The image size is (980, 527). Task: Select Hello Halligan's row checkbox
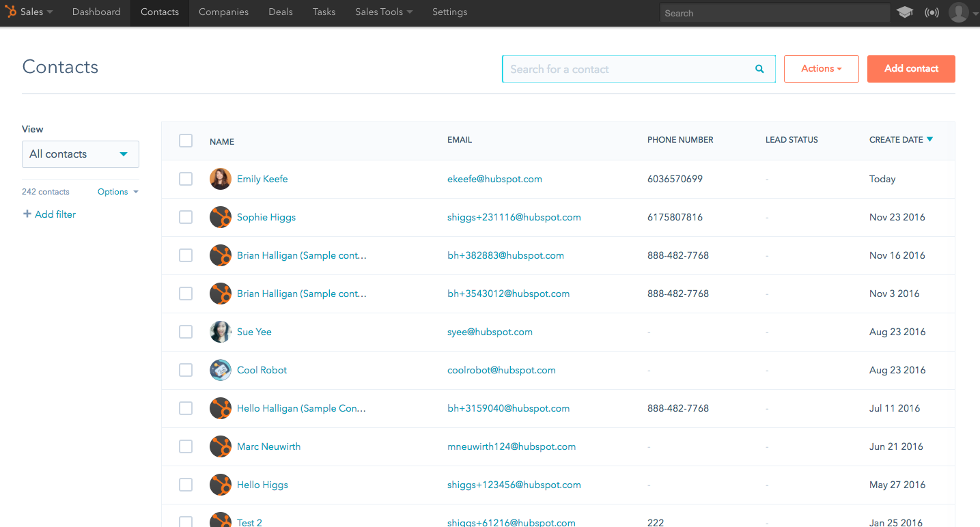(x=186, y=408)
